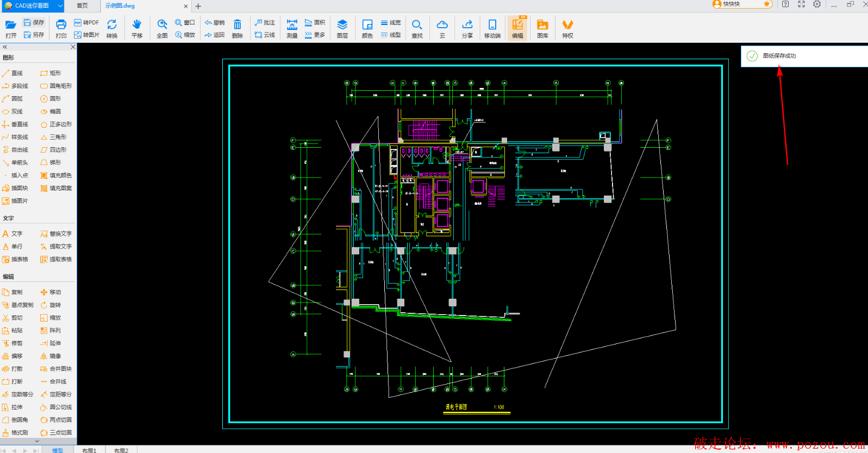The width and height of the screenshot is (868, 453).
Task: Activate the 平移 (Pan) hand tool
Action: point(136,28)
